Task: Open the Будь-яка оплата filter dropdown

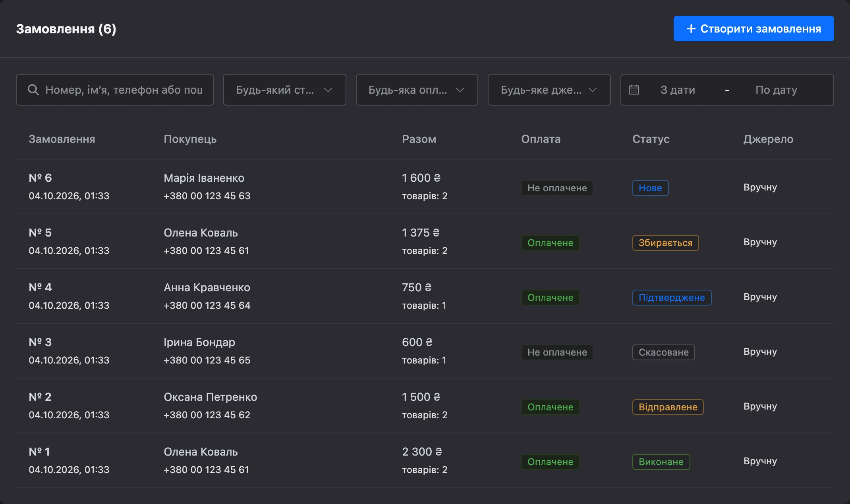Action: click(417, 90)
